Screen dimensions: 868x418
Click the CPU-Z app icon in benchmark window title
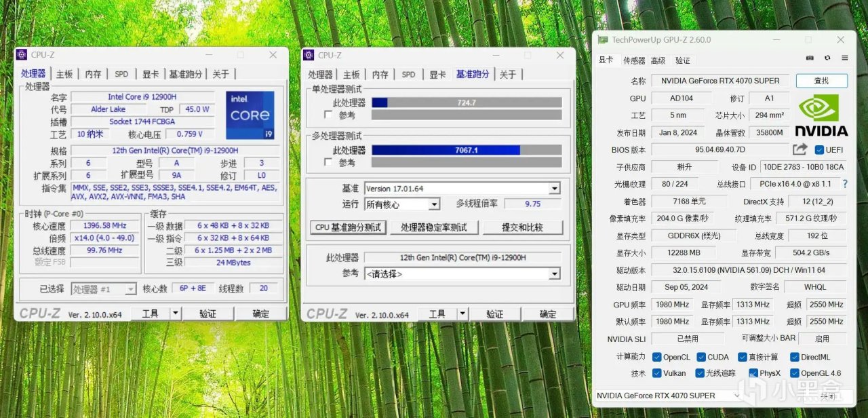coord(309,55)
